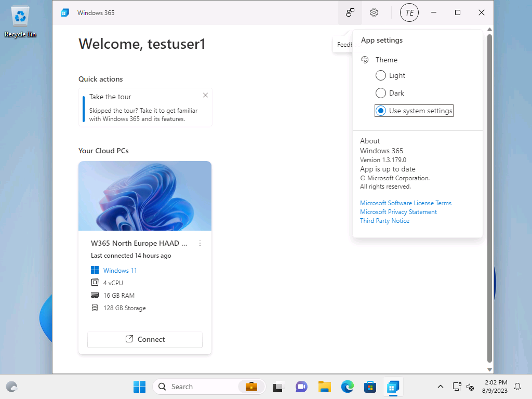This screenshot has width=532, height=399.
Task: Click the Version 1.3.179.0 text
Action: click(x=383, y=160)
